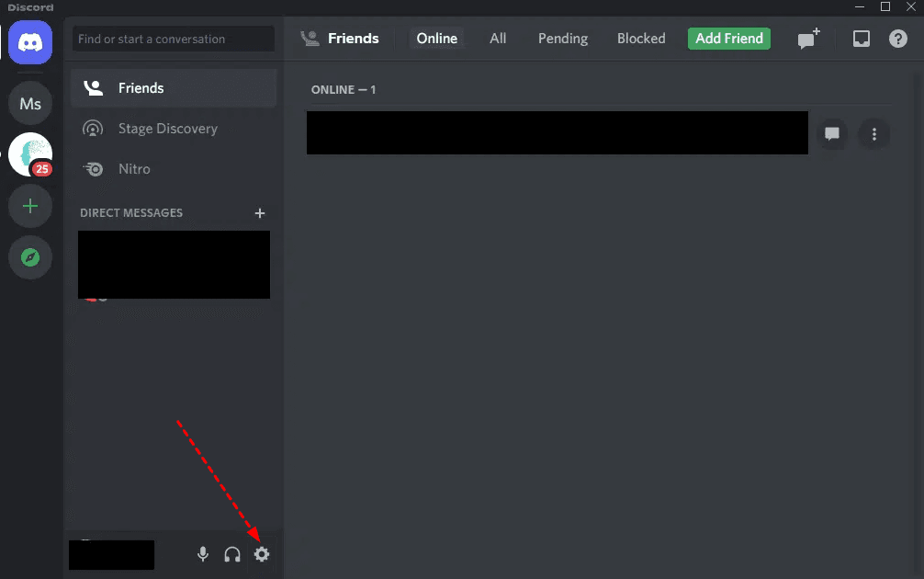Switch to the Pending tab
The width and height of the screenshot is (924, 579).
pos(563,39)
